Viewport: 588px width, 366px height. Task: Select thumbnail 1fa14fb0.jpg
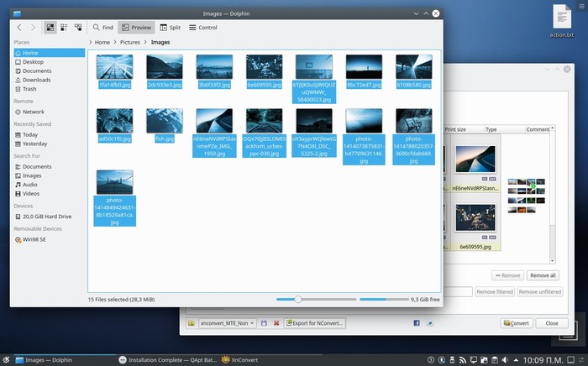(x=114, y=67)
